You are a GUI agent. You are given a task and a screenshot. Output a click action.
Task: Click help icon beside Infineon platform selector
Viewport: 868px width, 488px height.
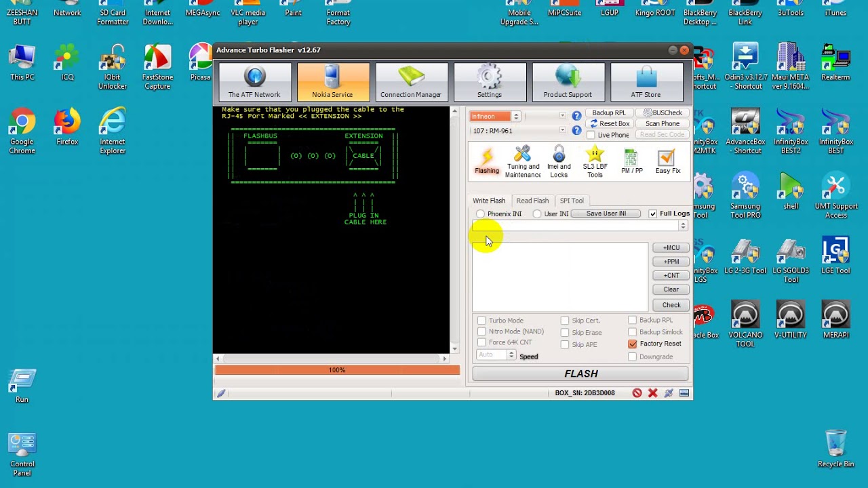576,117
